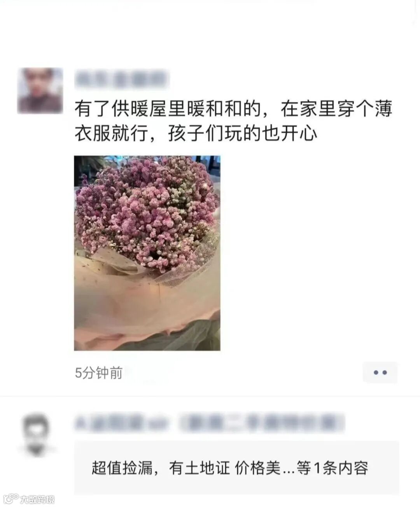Tap the first poster's blurred profile avatar
This screenshot has height=507, width=420.
pyautogui.click(x=40, y=91)
